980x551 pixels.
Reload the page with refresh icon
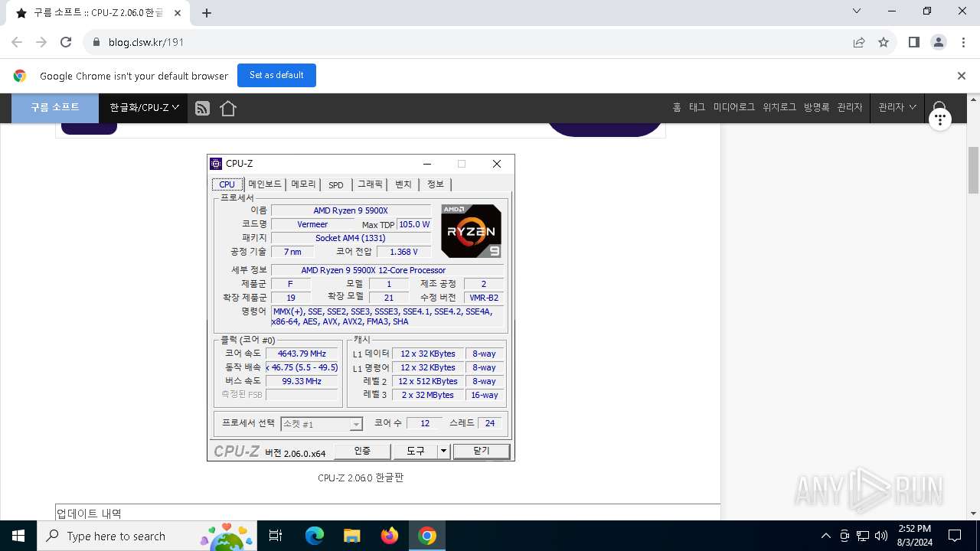pos(66,42)
